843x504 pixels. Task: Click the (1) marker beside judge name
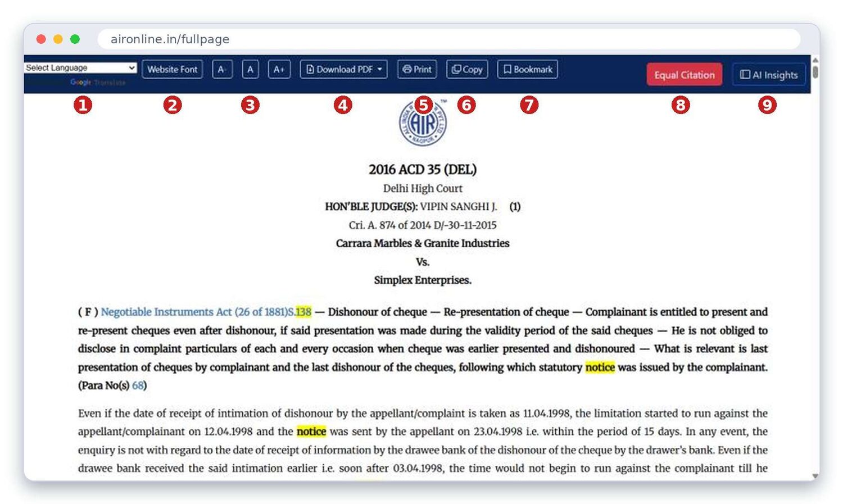(515, 207)
